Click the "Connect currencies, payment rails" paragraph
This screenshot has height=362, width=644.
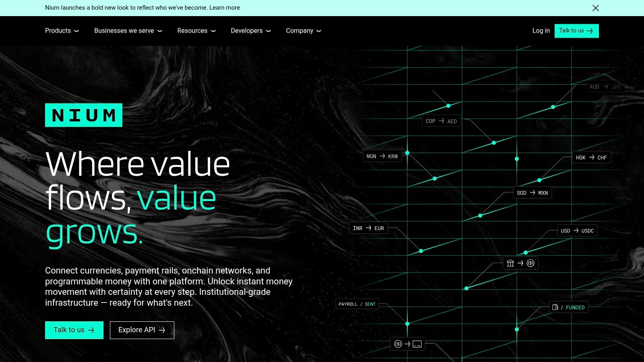[x=169, y=286]
